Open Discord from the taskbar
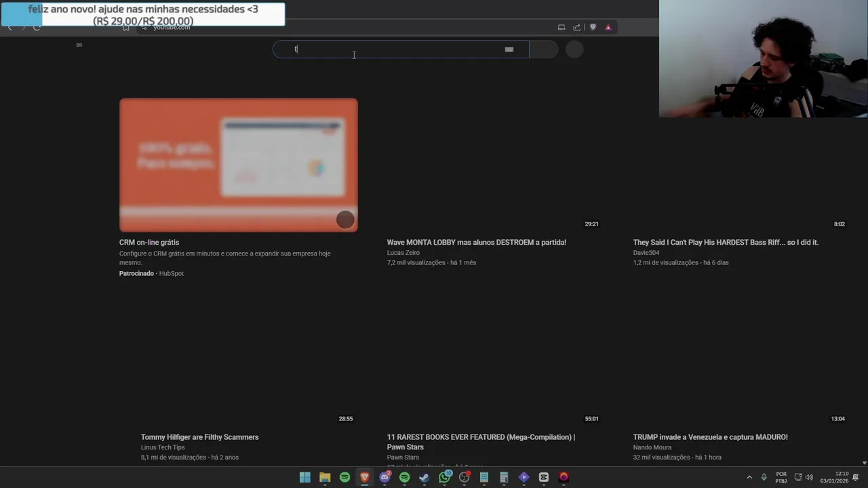Viewport: 868px width, 488px height. [x=384, y=477]
